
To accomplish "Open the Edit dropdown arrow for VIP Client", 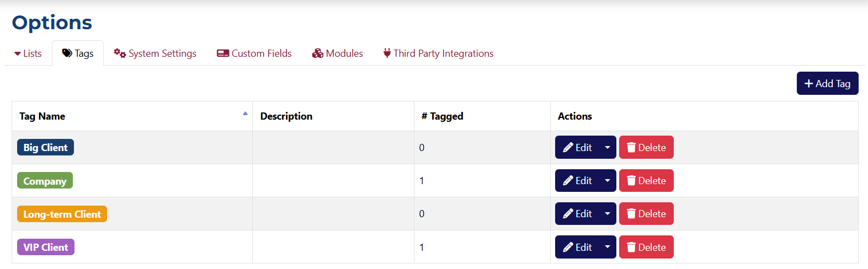I will [608, 248].
